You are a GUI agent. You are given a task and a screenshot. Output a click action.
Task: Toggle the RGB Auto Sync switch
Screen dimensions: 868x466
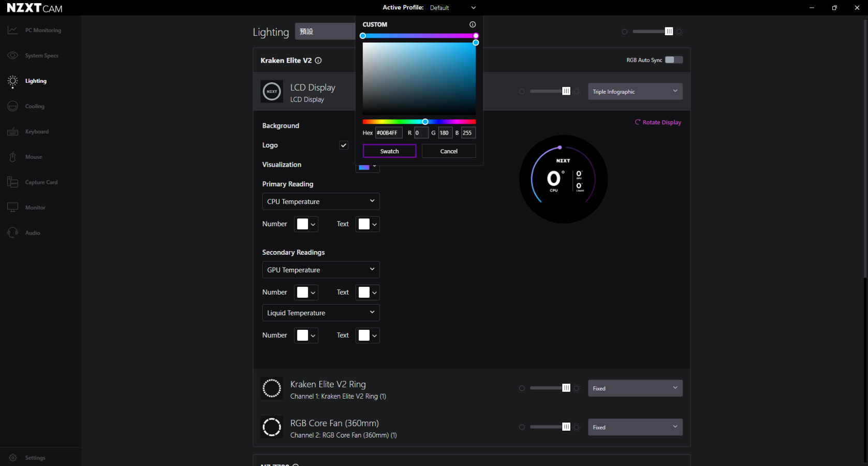673,60
